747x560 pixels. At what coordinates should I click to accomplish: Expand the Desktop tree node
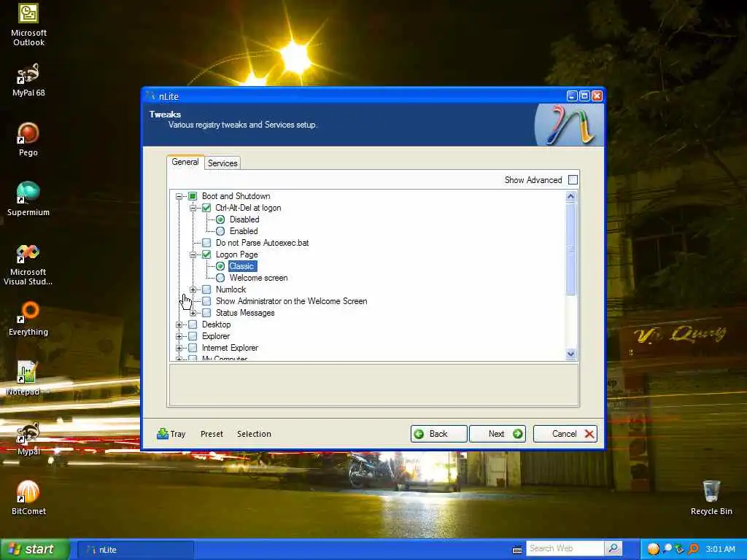pos(179,324)
